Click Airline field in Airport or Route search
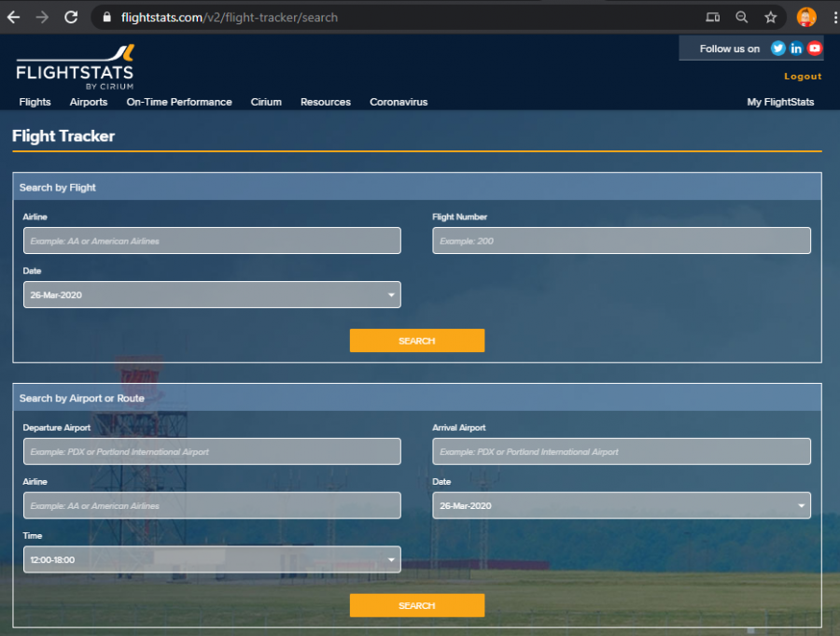 (x=212, y=505)
